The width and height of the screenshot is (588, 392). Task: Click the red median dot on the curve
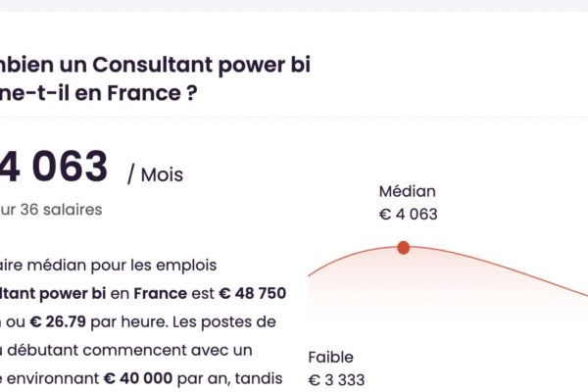coord(403,248)
